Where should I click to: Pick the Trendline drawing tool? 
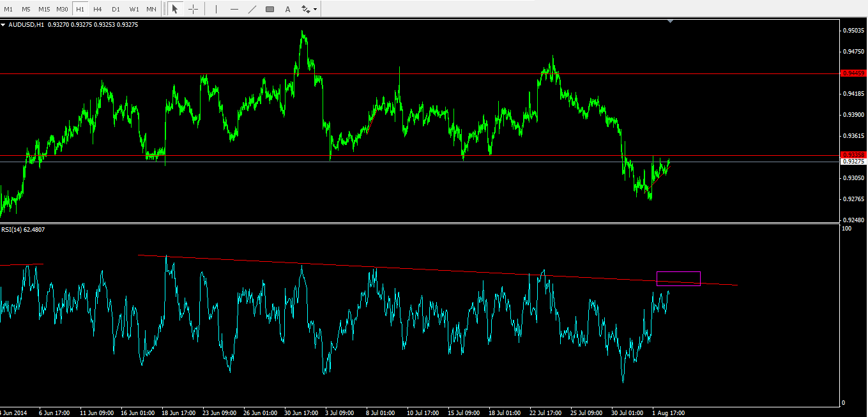[x=252, y=9]
